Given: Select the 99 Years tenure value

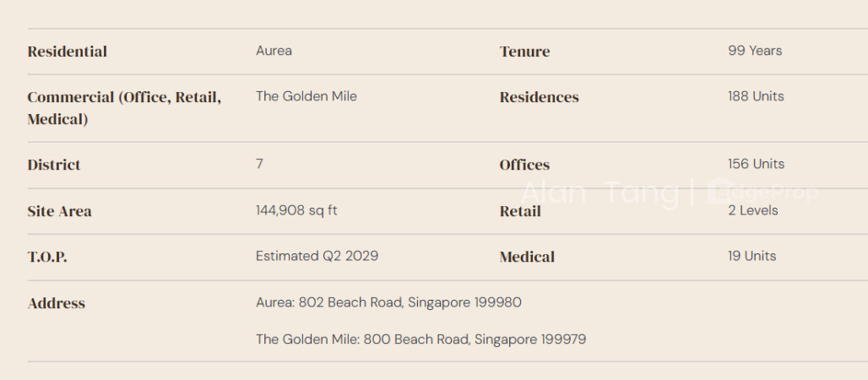Looking at the screenshot, I should (755, 51).
